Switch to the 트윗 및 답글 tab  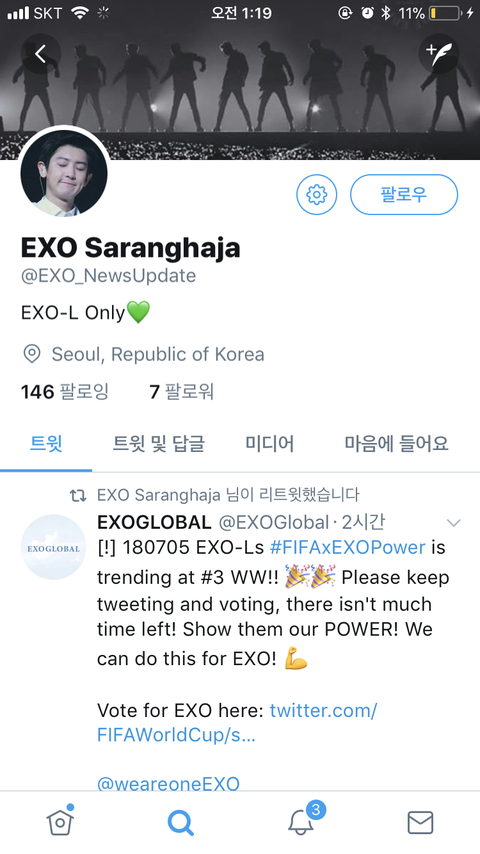click(159, 443)
